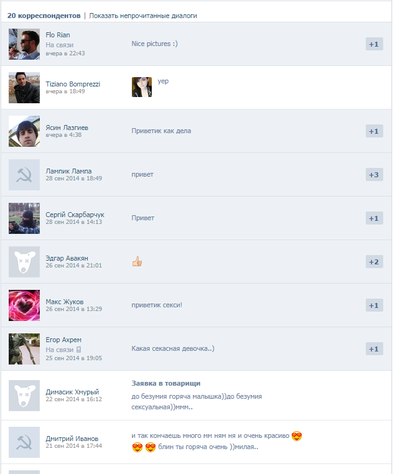The image size is (400, 474).
Task: Click hammer-and-sickle avatar of Лампик Лампа
Action: (x=24, y=175)
